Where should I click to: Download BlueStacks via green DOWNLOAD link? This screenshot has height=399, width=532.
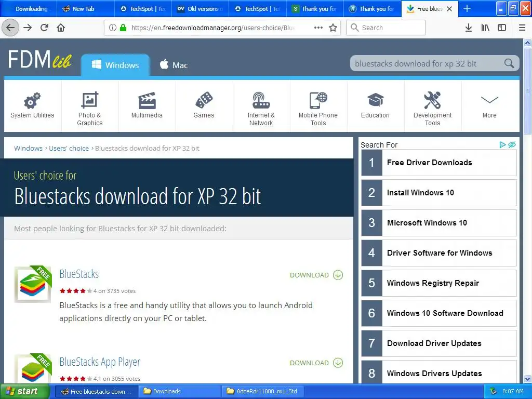point(316,275)
